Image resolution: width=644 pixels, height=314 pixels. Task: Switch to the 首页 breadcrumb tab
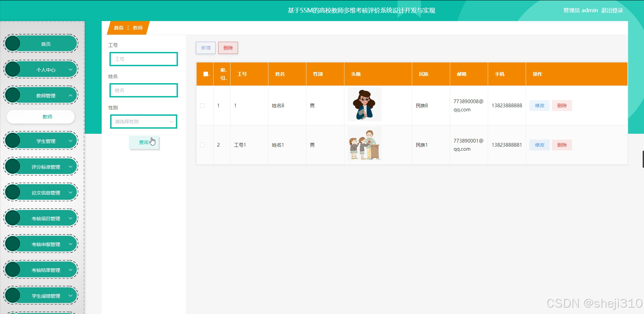coord(119,28)
